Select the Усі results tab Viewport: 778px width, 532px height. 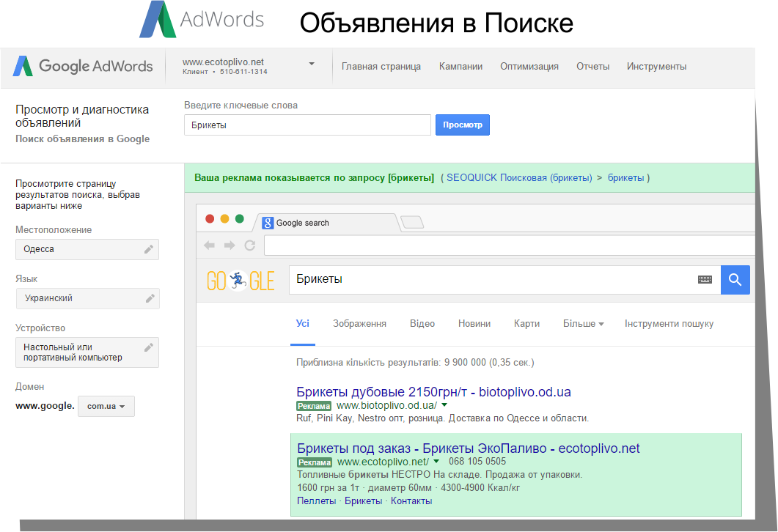pos(303,323)
